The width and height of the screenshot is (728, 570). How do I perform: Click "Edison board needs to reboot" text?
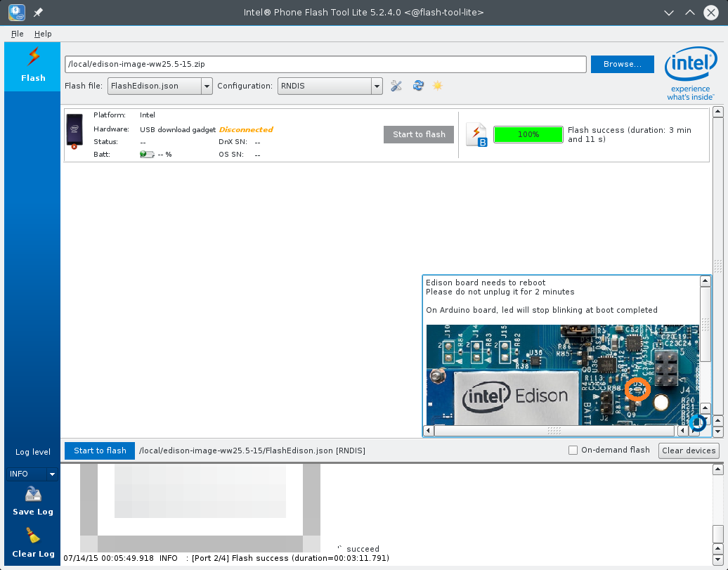click(x=486, y=283)
